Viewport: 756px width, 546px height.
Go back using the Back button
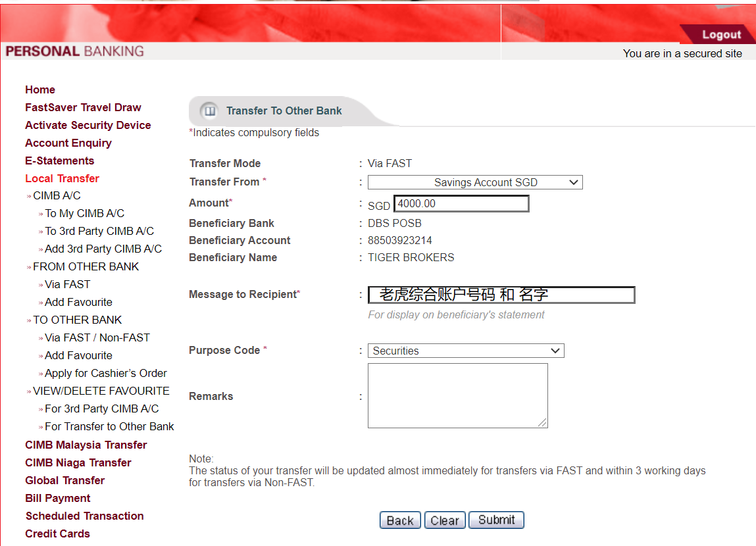pyautogui.click(x=400, y=520)
